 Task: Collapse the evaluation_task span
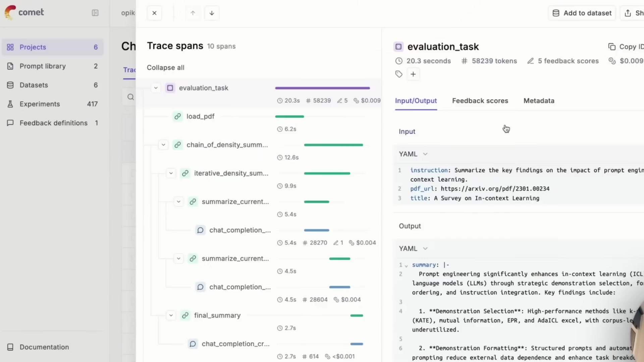(x=156, y=88)
